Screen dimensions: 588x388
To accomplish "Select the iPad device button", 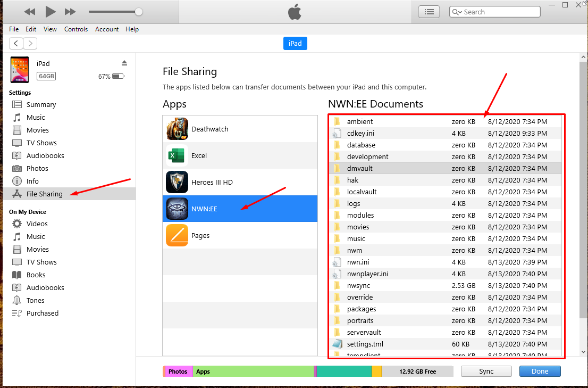I will [295, 44].
